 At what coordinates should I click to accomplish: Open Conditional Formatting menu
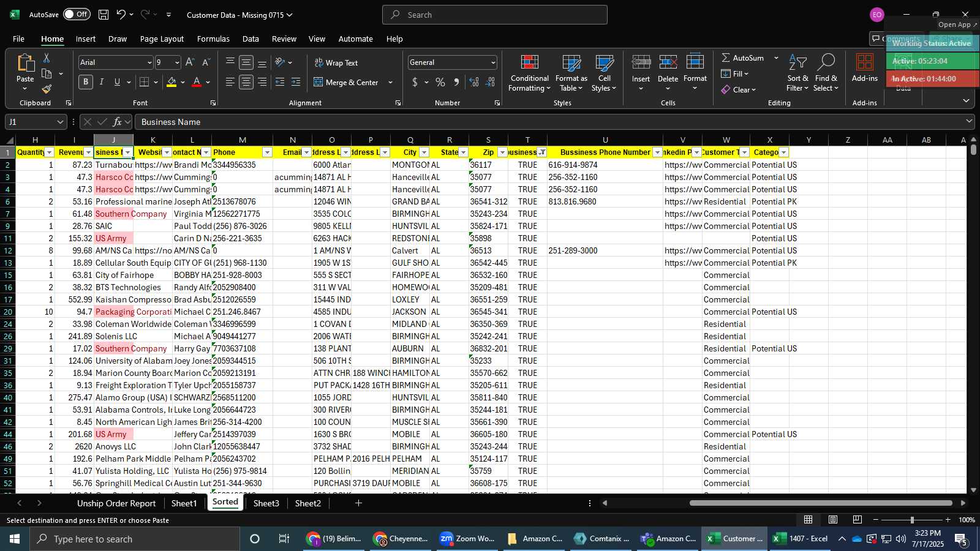tap(530, 73)
